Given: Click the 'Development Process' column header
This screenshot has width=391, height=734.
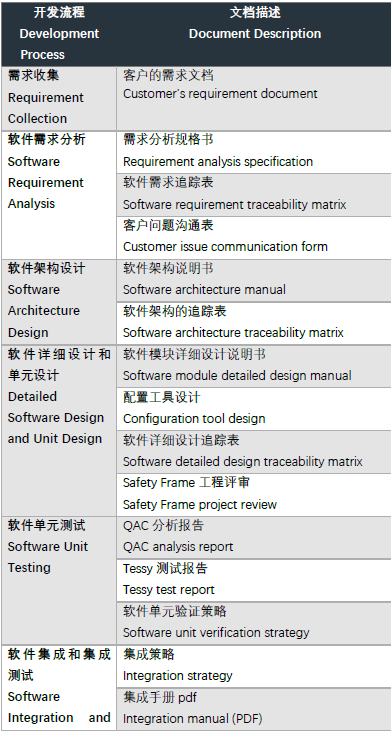Looking at the screenshot, I should pyautogui.click(x=59, y=34).
